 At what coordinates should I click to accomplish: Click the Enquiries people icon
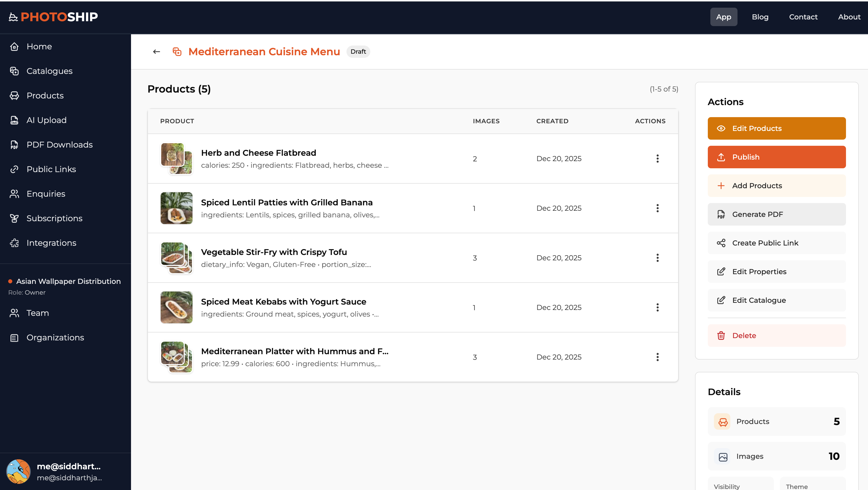click(14, 194)
